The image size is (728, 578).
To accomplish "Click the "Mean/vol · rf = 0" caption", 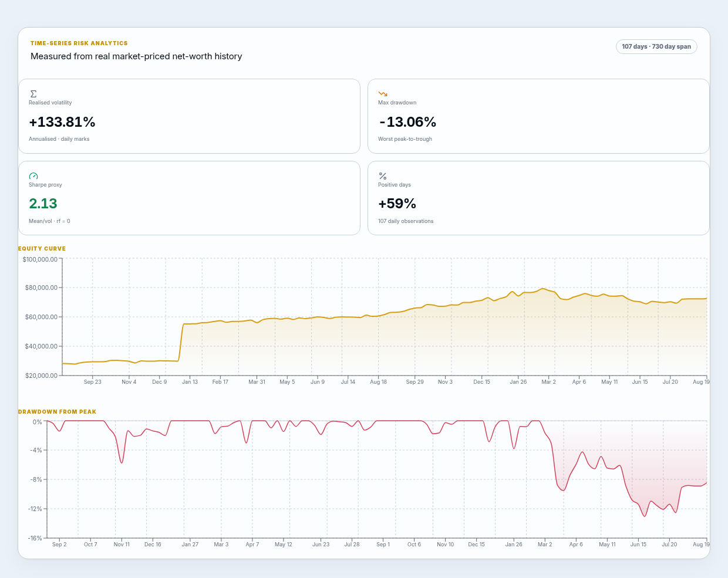I will click(49, 221).
